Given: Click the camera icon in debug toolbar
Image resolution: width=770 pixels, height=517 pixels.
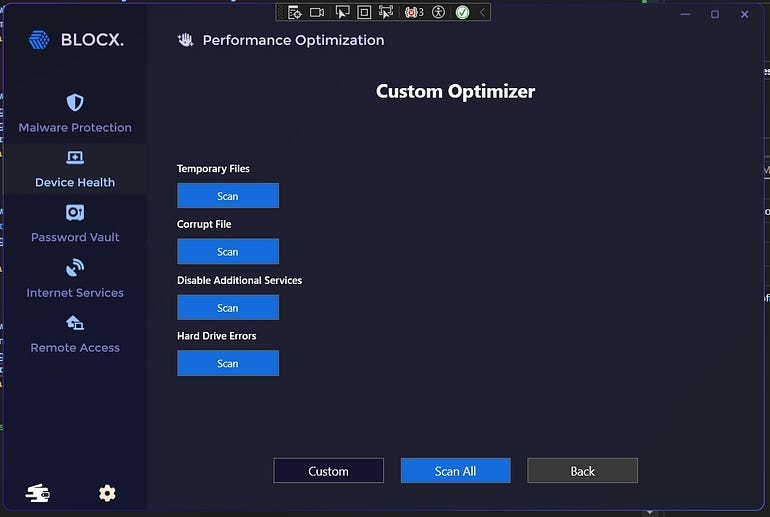Looking at the screenshot, I should point(317,12).
